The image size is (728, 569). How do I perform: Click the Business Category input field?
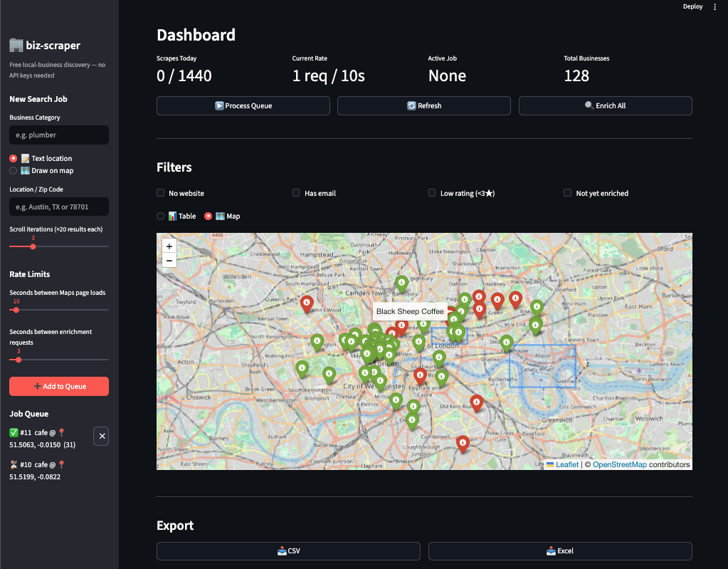[58, 135]
